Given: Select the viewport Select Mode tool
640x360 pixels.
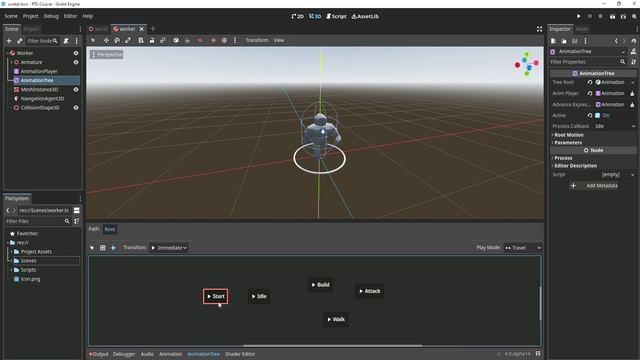Looking at the screenshot, I should tap(93, 40).
